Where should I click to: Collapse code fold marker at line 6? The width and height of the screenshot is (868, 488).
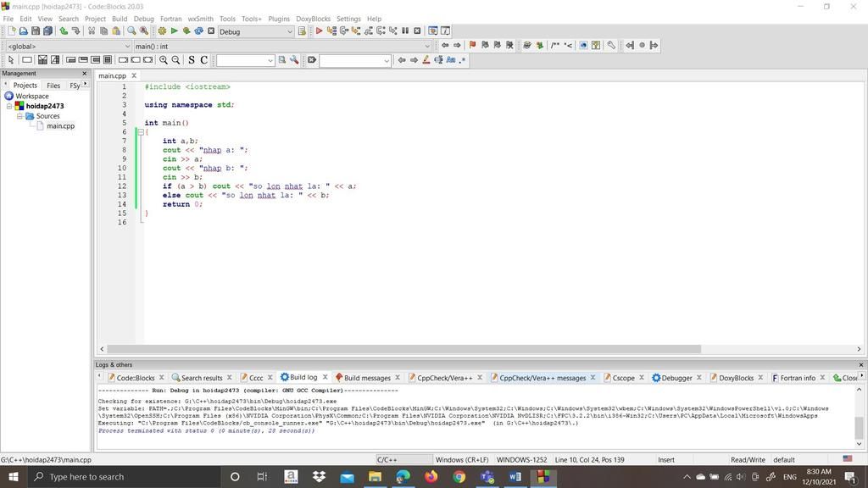click(141, 132)
